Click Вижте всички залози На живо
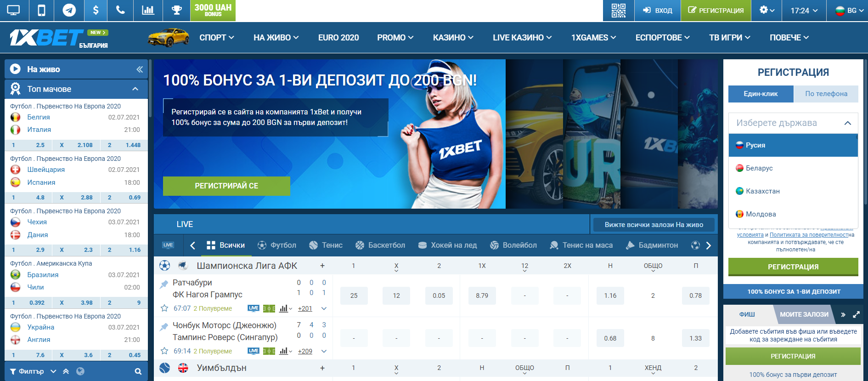Image resolution: width=868 pixels, height=381 pixels. point(654,225)
